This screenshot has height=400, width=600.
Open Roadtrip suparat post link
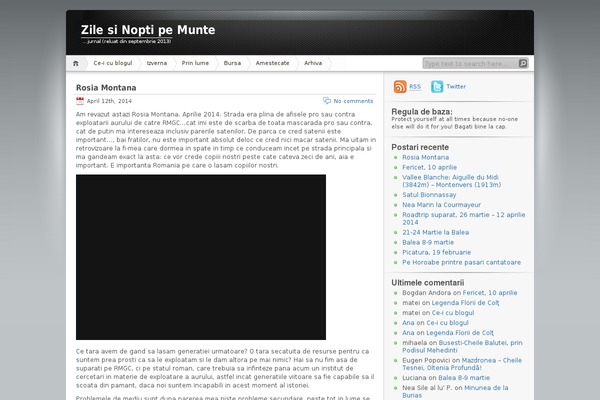[x=464, y=219]
